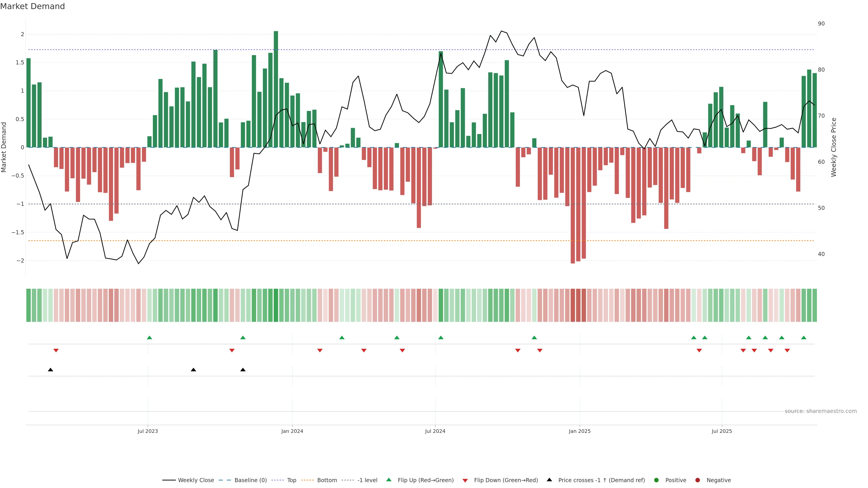868x488 pixels.
Task: Click the source: sharemaestro.com text
Action: 821,411
